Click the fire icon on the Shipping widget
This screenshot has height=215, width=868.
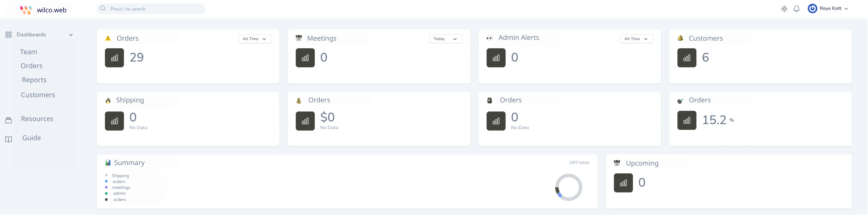pyautogui.click(x=108, y=100)
